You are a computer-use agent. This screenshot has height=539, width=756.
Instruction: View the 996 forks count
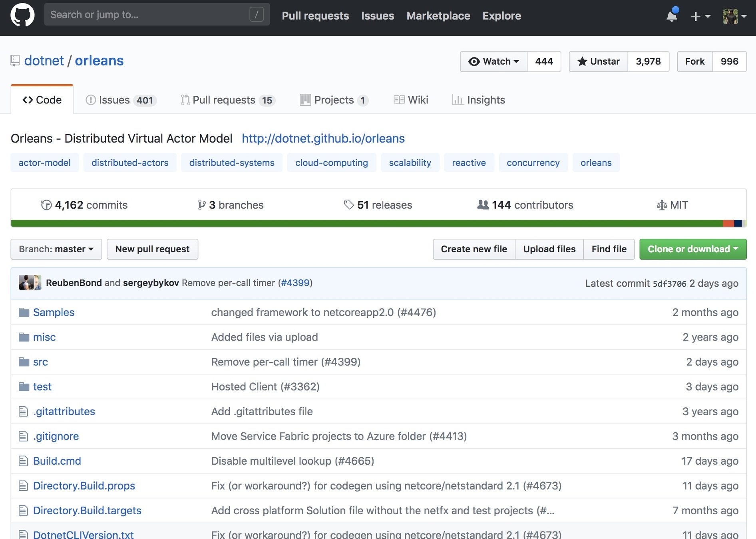point(729,61)
